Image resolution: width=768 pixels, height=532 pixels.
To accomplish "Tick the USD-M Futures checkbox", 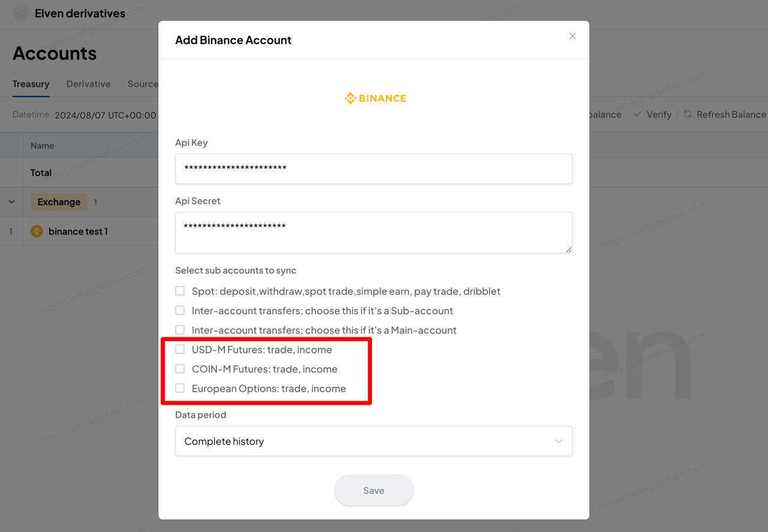I will (180, 349).
